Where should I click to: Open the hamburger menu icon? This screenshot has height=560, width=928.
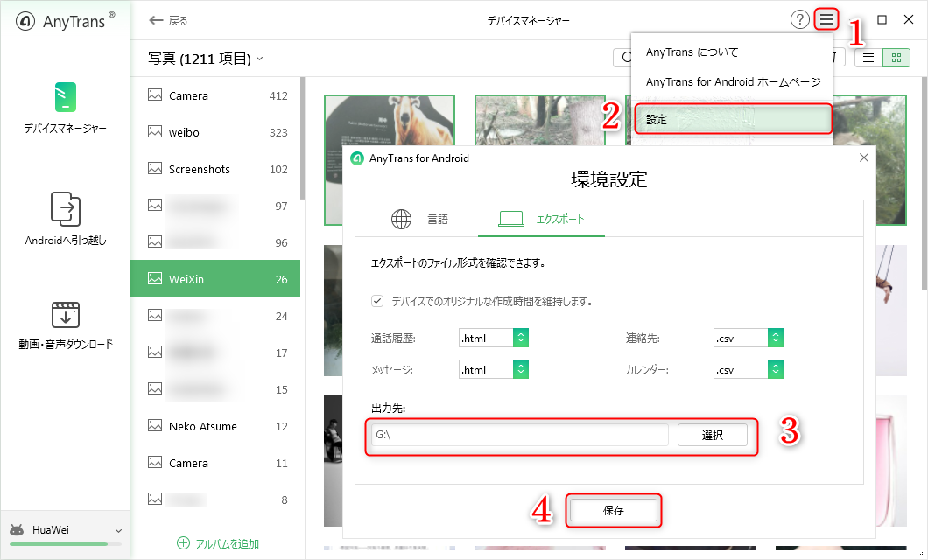click(x=826, y=19)
